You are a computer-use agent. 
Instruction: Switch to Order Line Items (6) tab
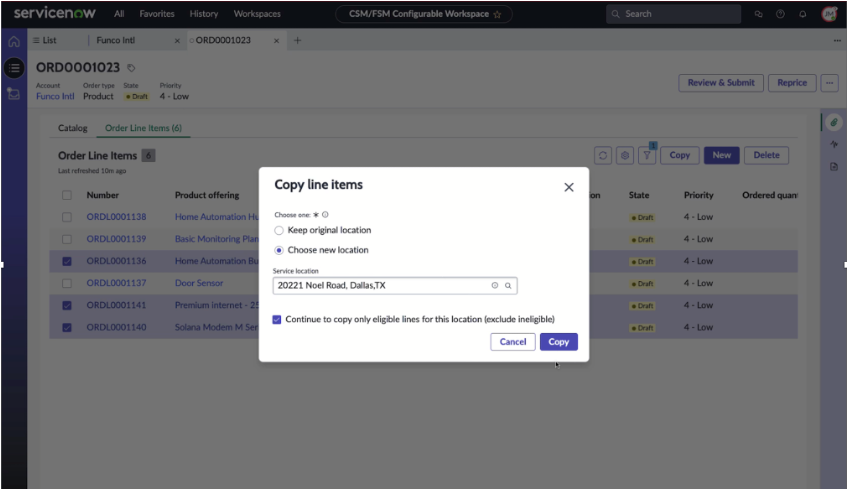pos(143,128)
